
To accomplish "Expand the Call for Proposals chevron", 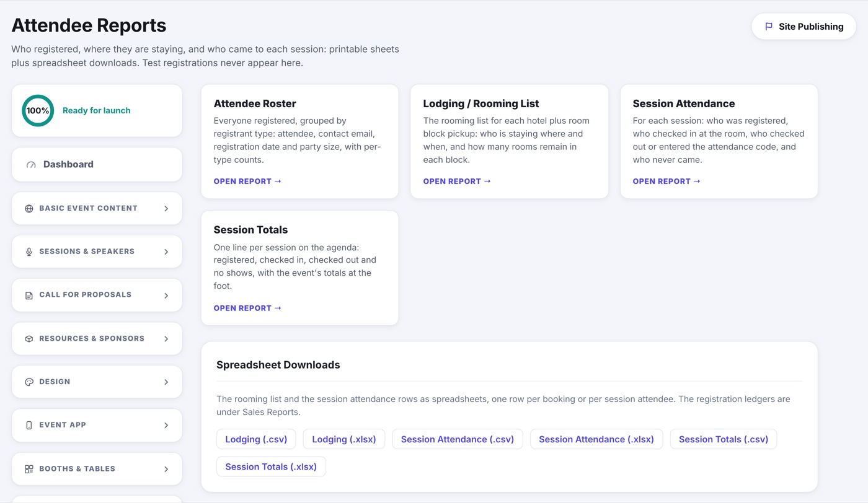I will (166, 295).
